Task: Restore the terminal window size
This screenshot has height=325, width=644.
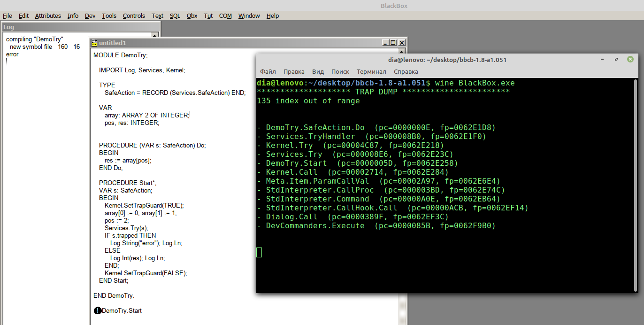Action: tap(616, 59)
